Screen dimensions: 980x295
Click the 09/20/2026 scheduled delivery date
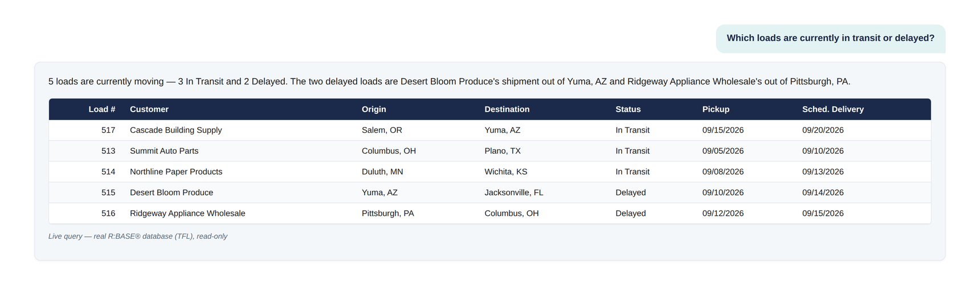coord(823,130)
